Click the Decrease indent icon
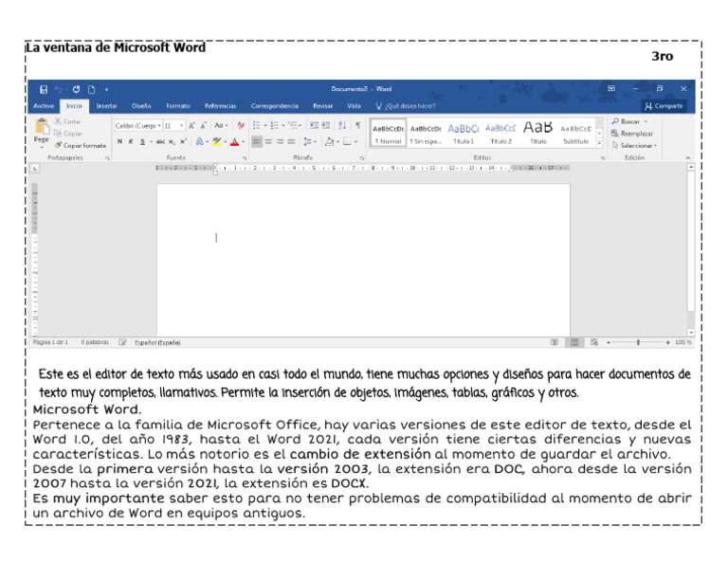Image resolution: width=728 pixels, height=563 pixels. [315, 125]
